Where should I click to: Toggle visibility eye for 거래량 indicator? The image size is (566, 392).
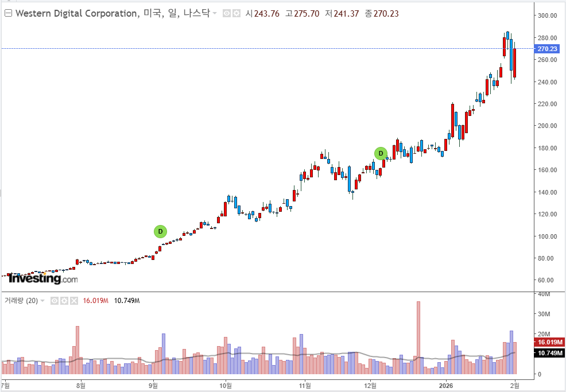coord(55,301)
